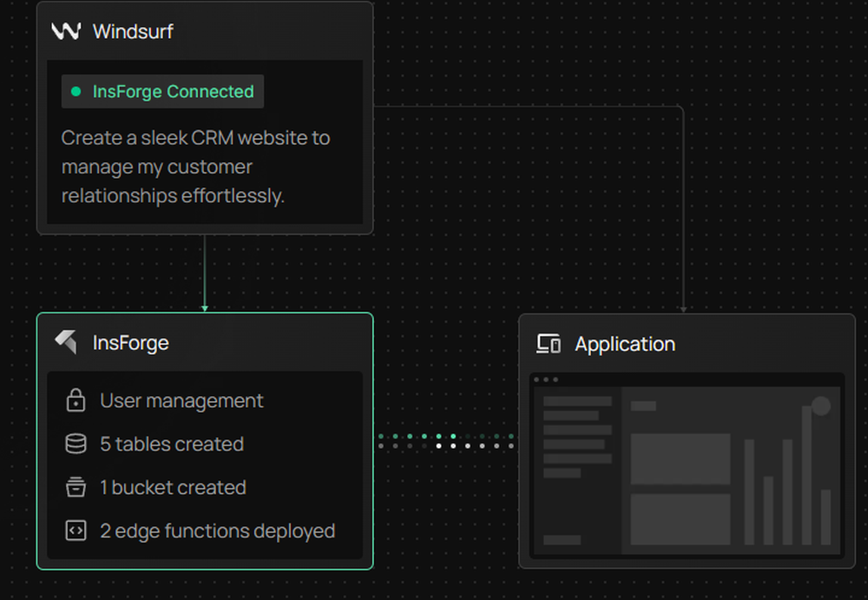The height and width of the screenshot is (600, 868).
Task: Click the code brackets icon for edge functions
Action: [x=76, y=531]
